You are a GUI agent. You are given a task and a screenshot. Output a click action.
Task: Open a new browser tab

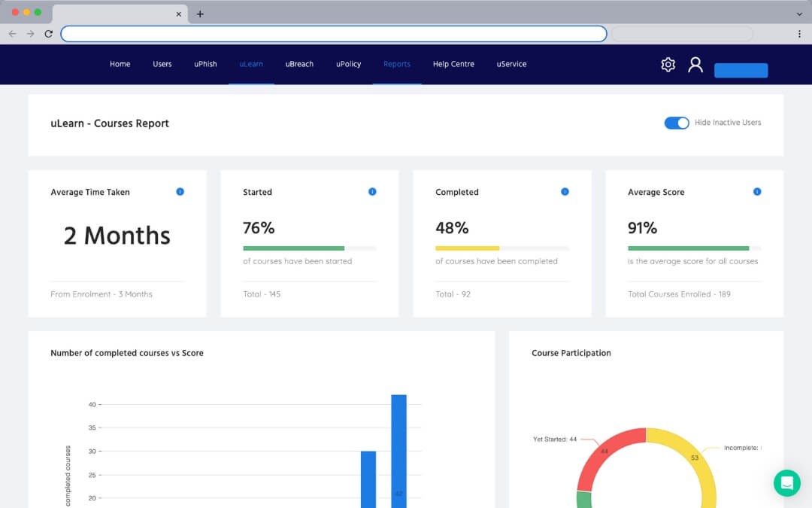coord(200,14)
